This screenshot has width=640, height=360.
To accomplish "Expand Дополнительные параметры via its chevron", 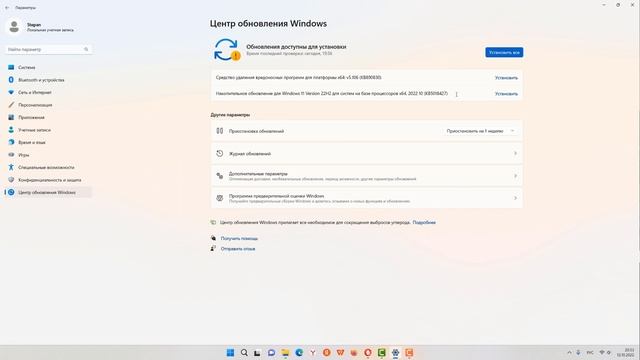I will tap(515, 176).
